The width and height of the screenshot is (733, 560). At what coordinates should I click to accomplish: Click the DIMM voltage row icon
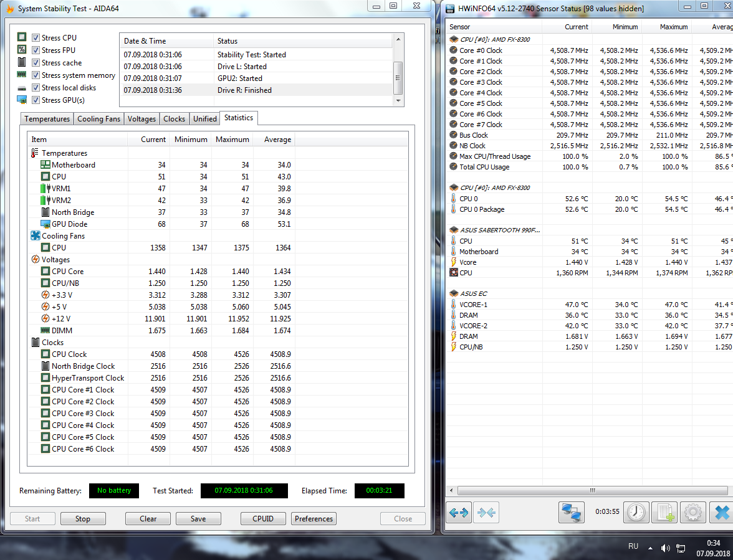tap(46, 330)
